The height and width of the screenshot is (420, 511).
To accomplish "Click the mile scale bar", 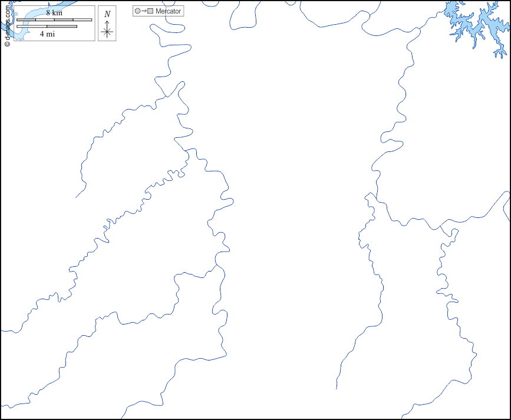I will pos(47,26).
